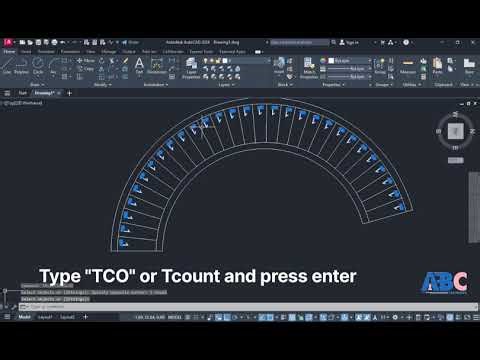Select the Polyline tool

point(21,65)
